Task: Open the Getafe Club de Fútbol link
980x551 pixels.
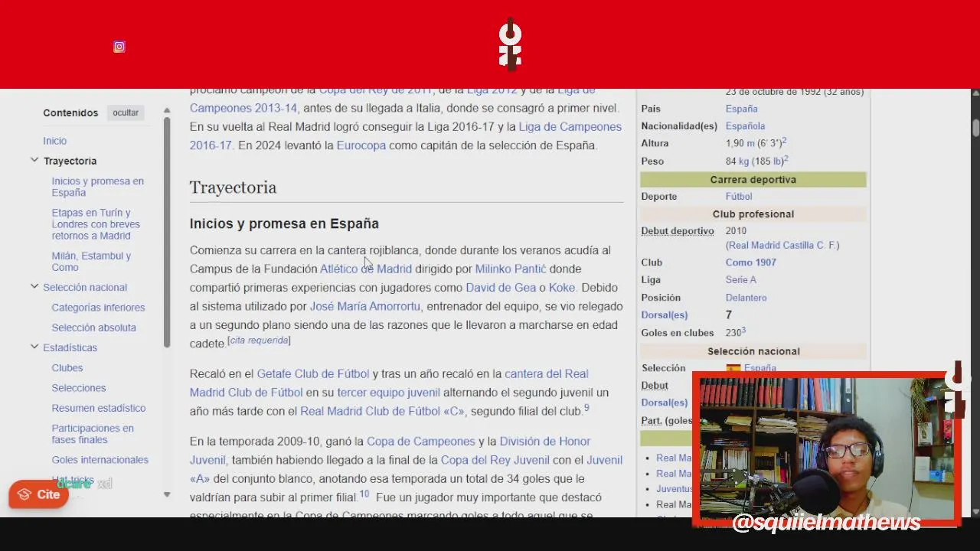Action: pyautogui.click(x=313, y=374)
